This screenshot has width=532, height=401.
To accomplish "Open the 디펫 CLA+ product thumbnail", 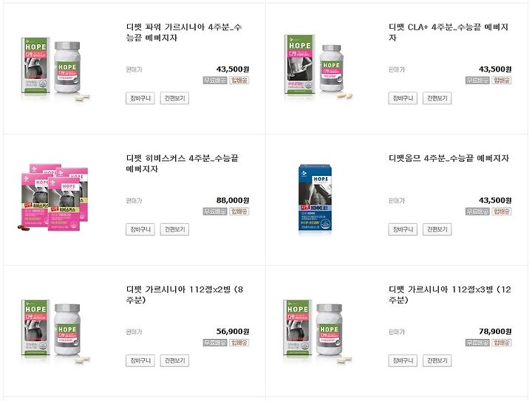I will tap(318, 67).
